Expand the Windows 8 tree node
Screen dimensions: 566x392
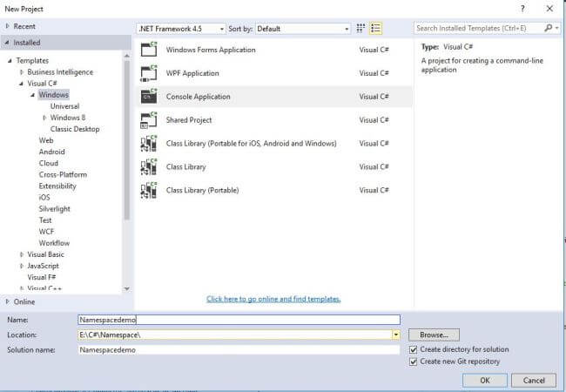tap(44, 118)
